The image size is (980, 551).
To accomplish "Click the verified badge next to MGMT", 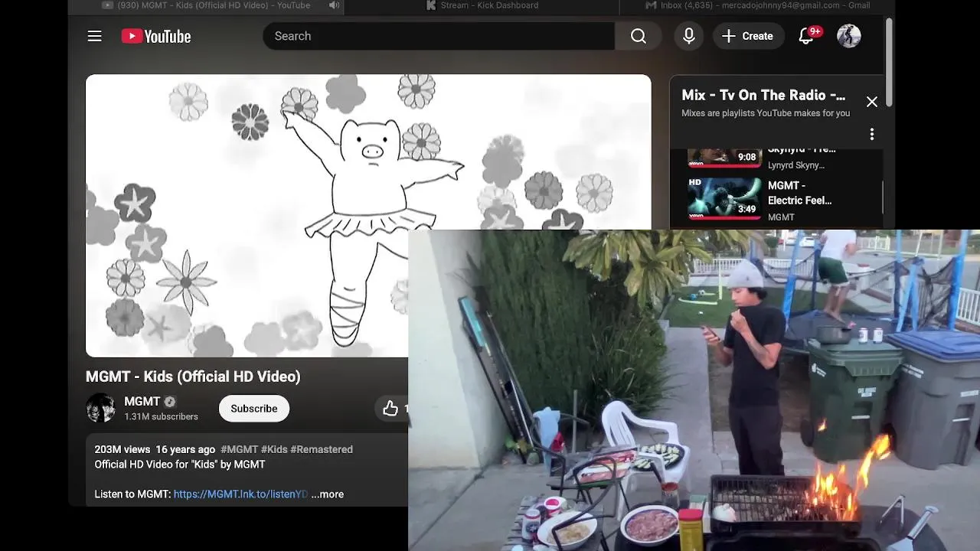I will (x=170, y=402).
